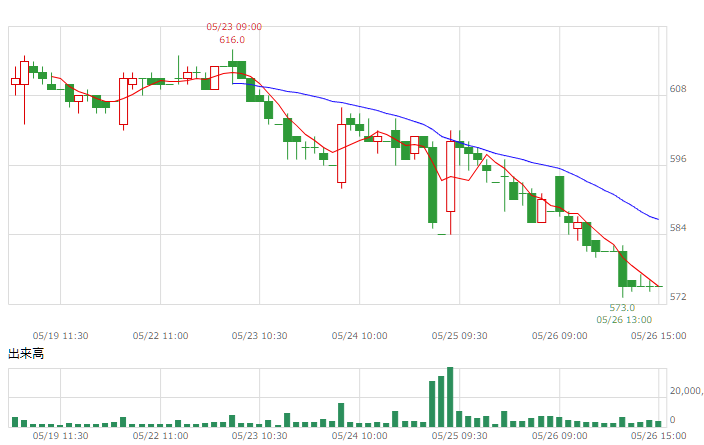Click price chart's 05/26 09:00 time label
The width and height of the screenshot is (704, 445).
pyautogui.click(x=559, y=336)
